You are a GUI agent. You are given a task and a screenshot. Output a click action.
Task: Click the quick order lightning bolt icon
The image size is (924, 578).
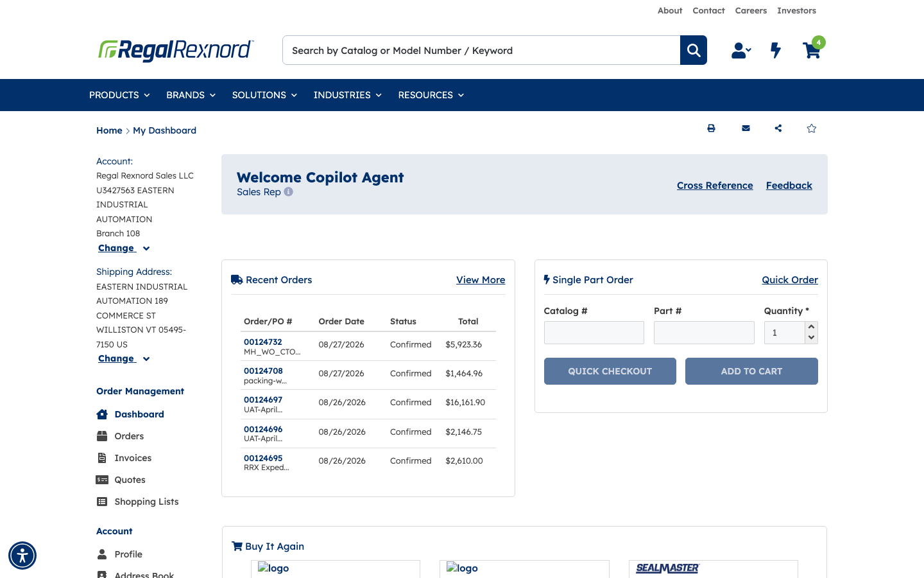[x=776, y=50]
